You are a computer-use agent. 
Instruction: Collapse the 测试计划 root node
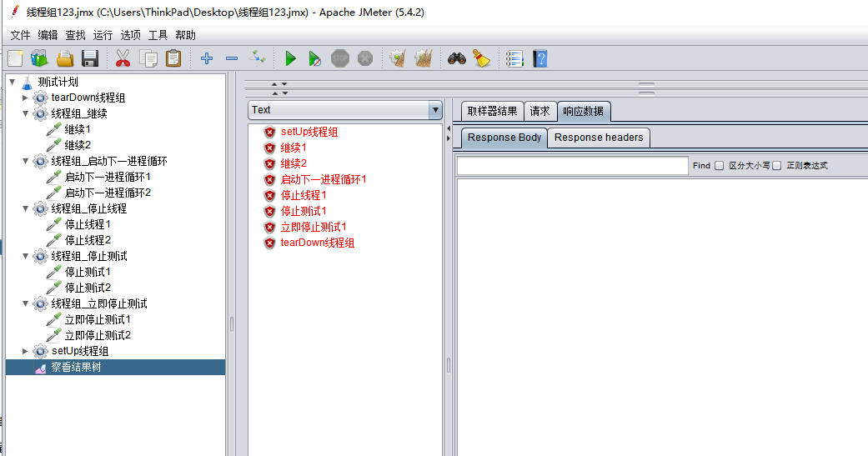[13, 82]
